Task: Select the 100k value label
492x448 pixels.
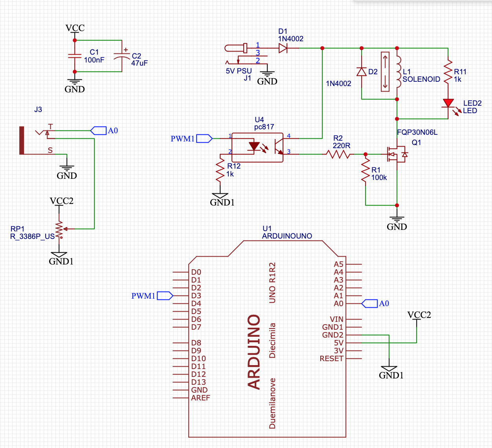Action: coord(379,177)
